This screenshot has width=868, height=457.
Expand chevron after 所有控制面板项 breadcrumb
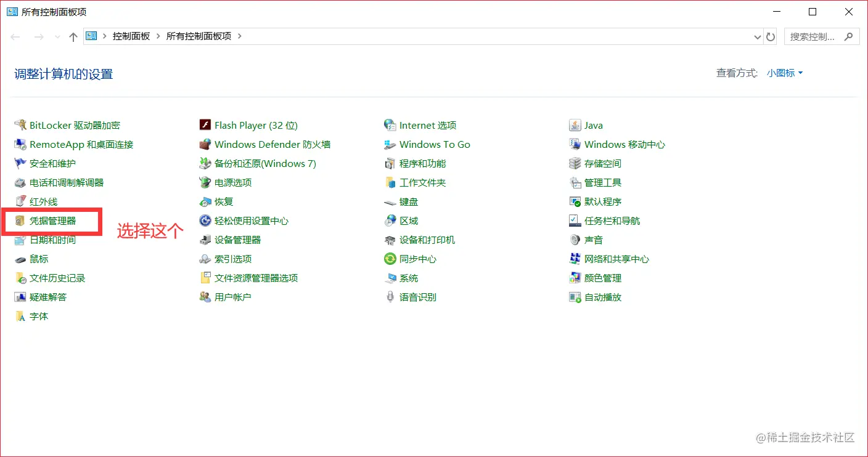tap(240, 36)
